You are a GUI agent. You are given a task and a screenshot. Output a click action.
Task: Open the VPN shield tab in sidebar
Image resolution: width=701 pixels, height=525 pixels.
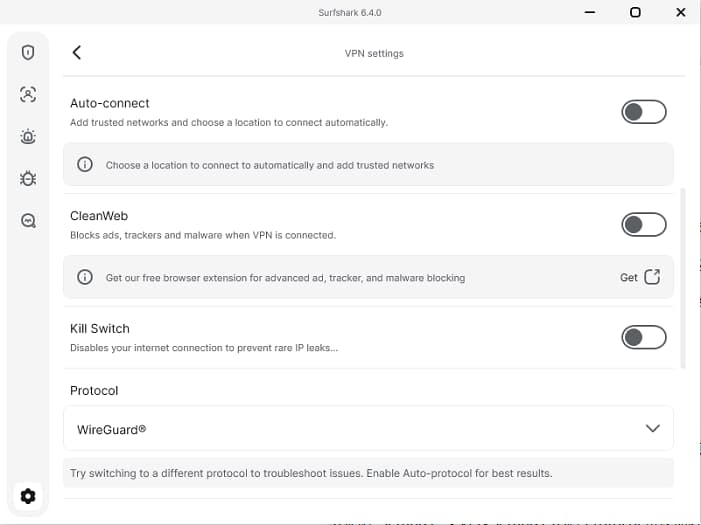[x=28, y=52]
